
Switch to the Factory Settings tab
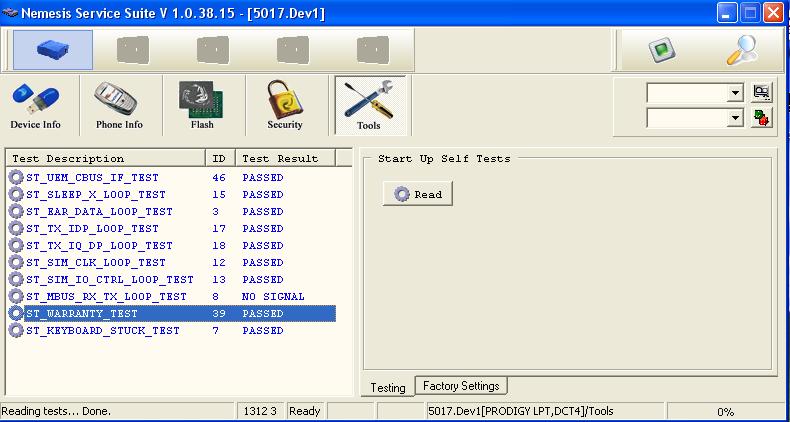click(461, 386)
